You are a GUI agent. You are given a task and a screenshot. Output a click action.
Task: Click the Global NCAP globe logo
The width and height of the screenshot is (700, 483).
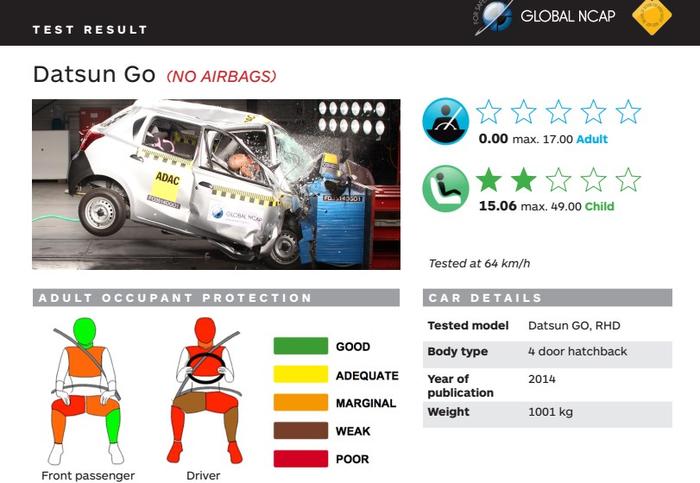(494, 17)
